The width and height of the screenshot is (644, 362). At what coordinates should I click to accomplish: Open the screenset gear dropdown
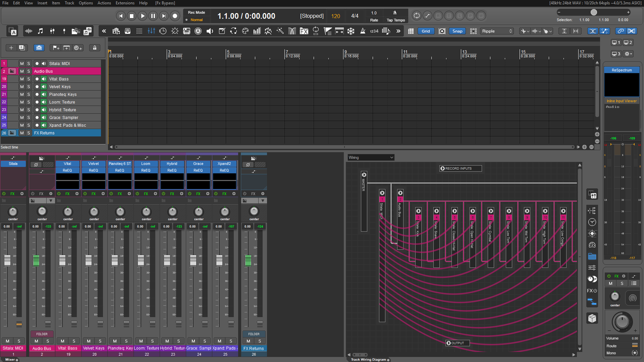pyautogui.click(x=628, y=54)
